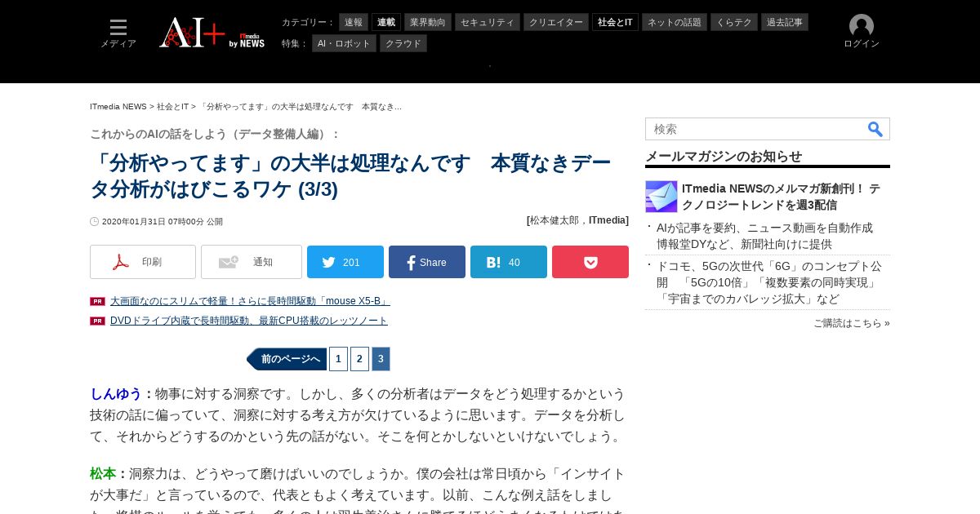Click the ITmedia NEWS breadcrumb link
The width and height of the screenshot is (980, 514).
(118, 107)
